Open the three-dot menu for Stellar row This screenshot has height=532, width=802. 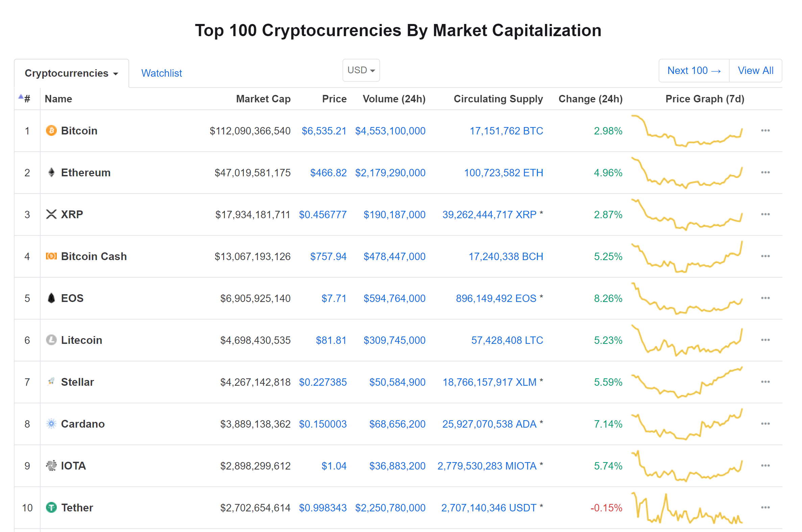coord(765,382)
